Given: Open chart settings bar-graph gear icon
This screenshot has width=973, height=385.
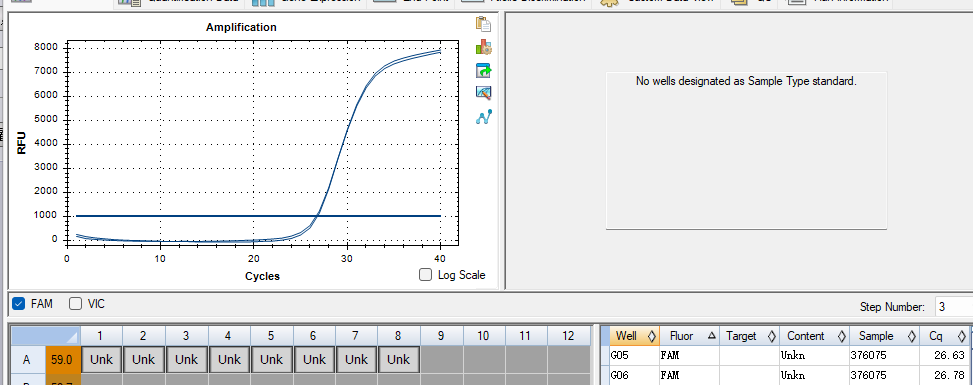Looking at the screenshot, I should click(x=483, y=47).
